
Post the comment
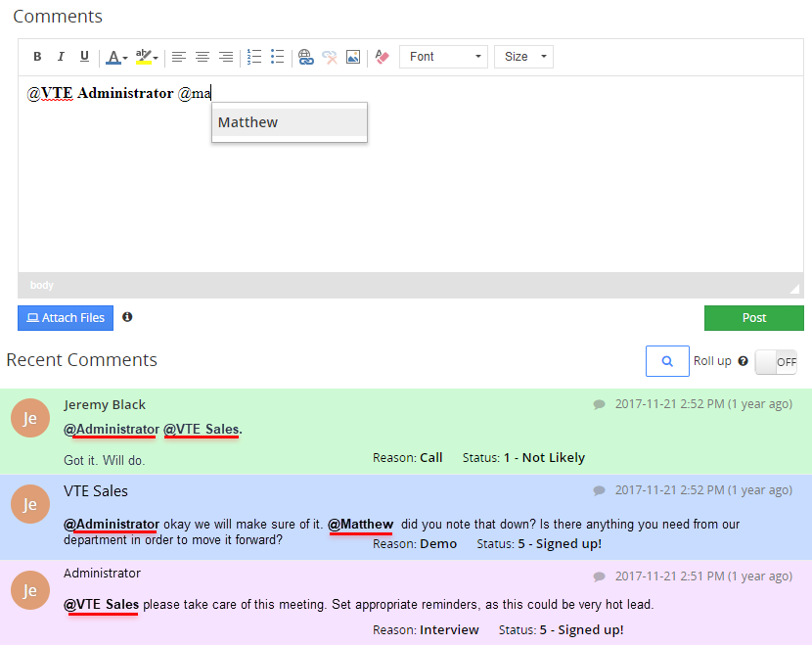pos(754,317)
